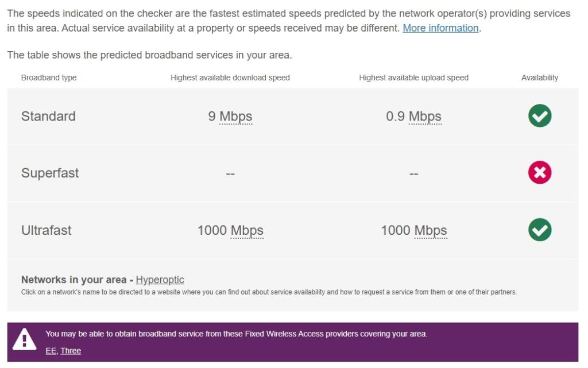Click the red unavailability icon for Superfast broadband
The image size is (588, 368).
[539, 173]
